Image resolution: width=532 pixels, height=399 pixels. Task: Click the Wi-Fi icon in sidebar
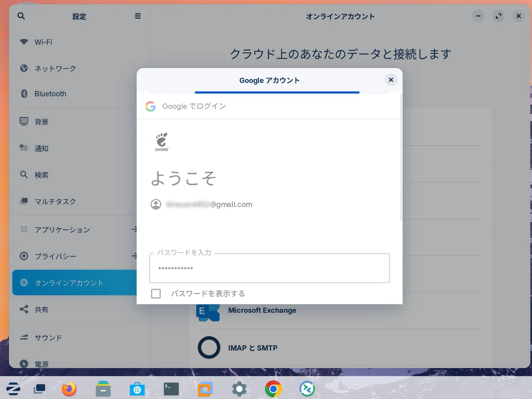click(24, 42)
